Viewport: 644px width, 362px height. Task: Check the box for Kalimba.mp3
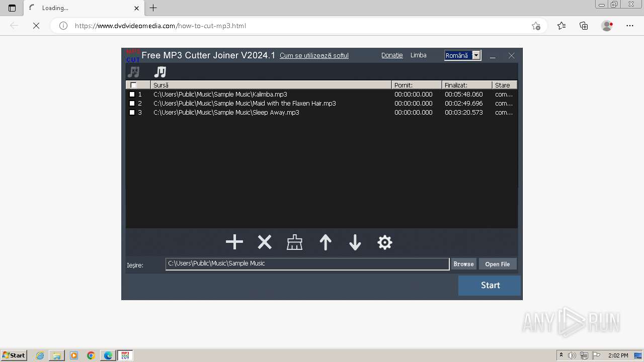(132, 94)
